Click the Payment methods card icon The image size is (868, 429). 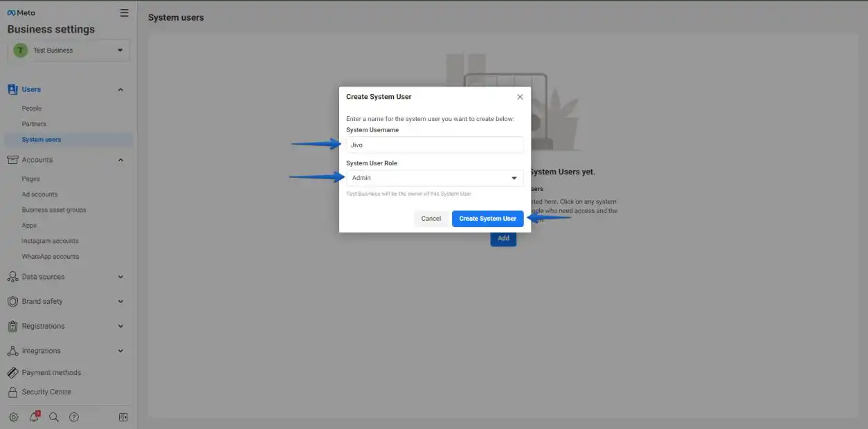[x=12, y=373]
